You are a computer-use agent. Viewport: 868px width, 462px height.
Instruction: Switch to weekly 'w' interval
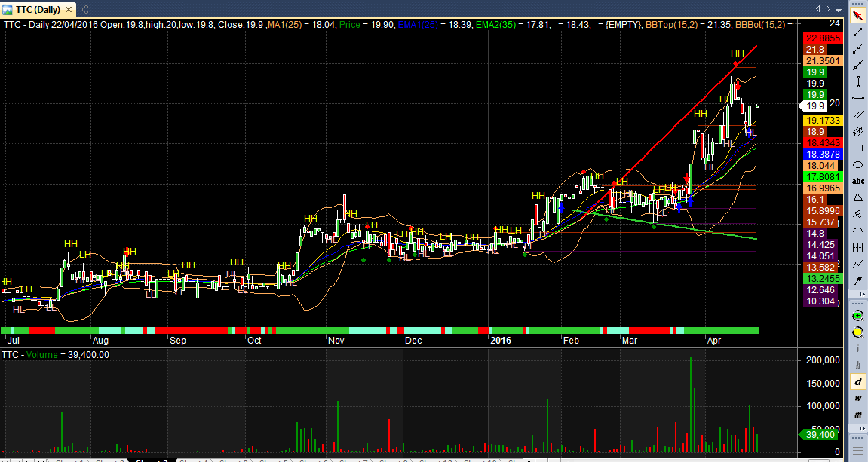(x=857, y=399)
